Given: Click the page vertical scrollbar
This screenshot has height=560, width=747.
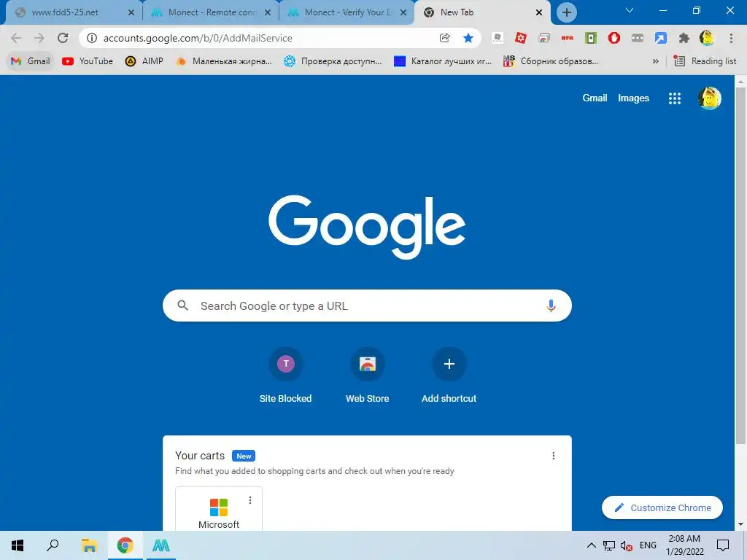Looking at the screenshot, I should click(740, 267).
